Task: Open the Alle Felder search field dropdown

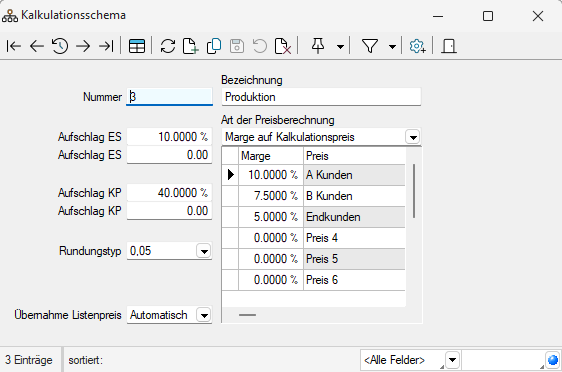Action: click(x=452, y=360)
